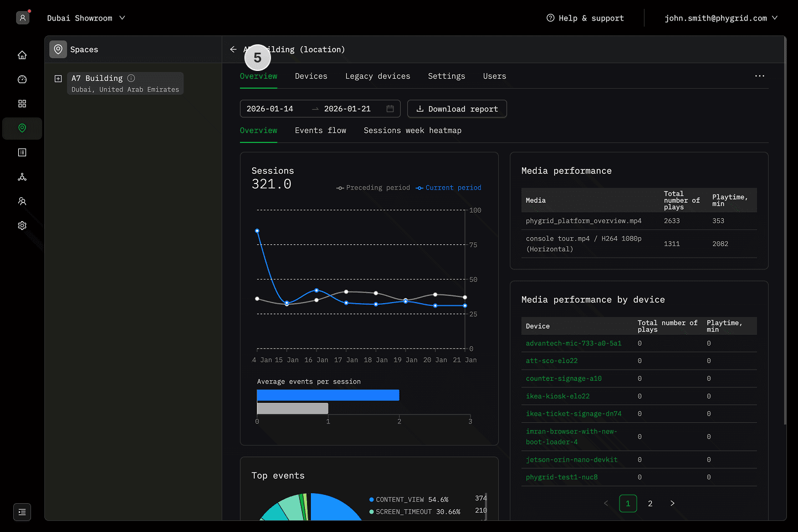Open the dashboard gauge icon in sidebar
The height and width of the screenshot is (532, 798).
[x=22, y=79]
